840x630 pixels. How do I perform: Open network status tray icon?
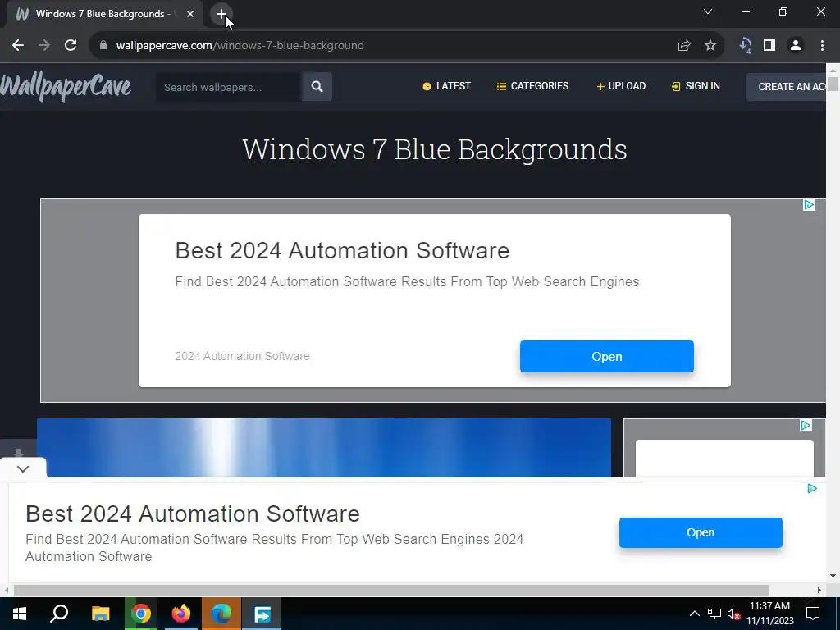(x=714, y=614)
